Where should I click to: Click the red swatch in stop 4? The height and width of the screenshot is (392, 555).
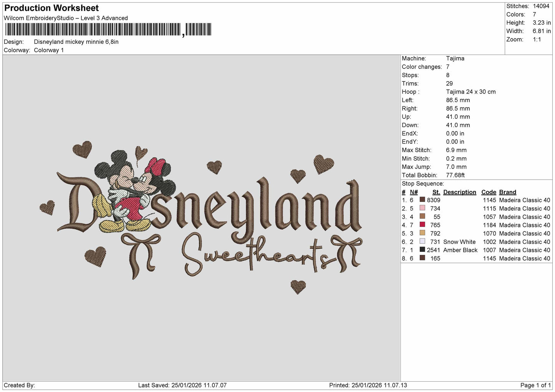(x=422, y=225)
